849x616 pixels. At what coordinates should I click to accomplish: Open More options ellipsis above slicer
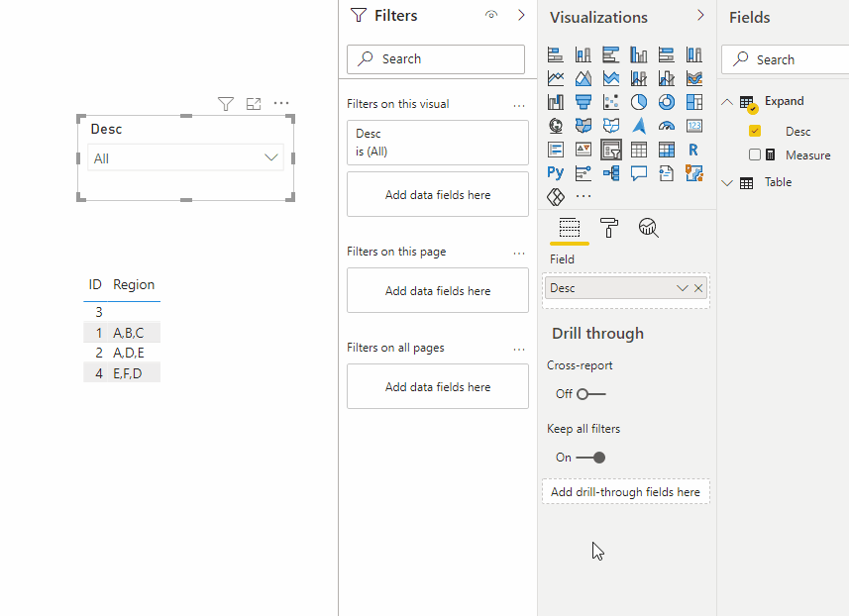[281, 103]
